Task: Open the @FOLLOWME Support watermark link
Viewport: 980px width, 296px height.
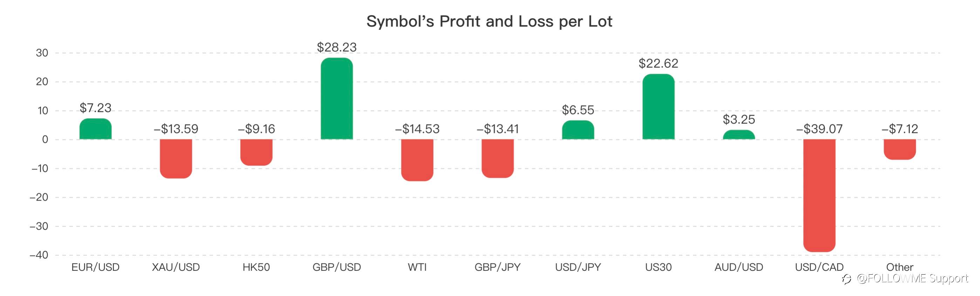Action: coord(912,278)
